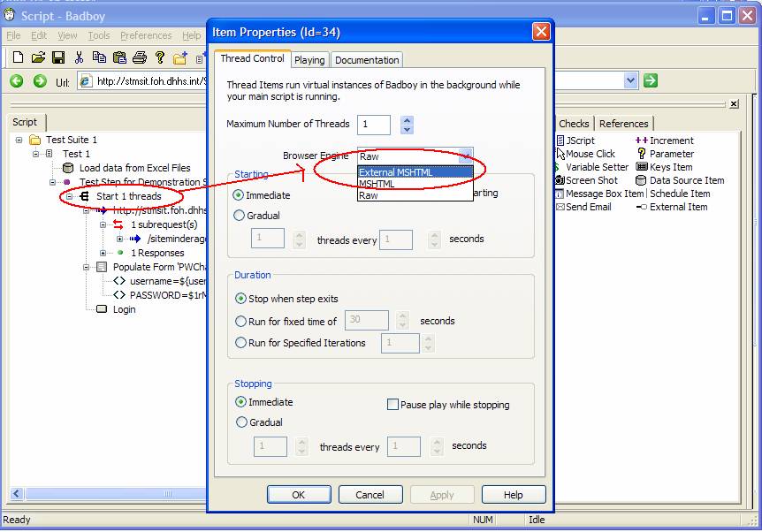The height and width of the screenshot is (532, 762).
Task: Click the Maximum Number of Threads field
Action: 374,125
